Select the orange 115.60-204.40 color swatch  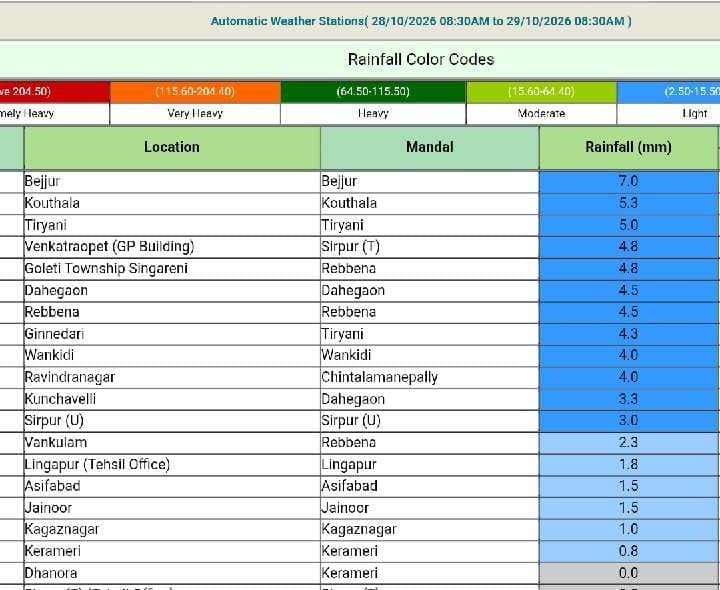tap(195, 91)
